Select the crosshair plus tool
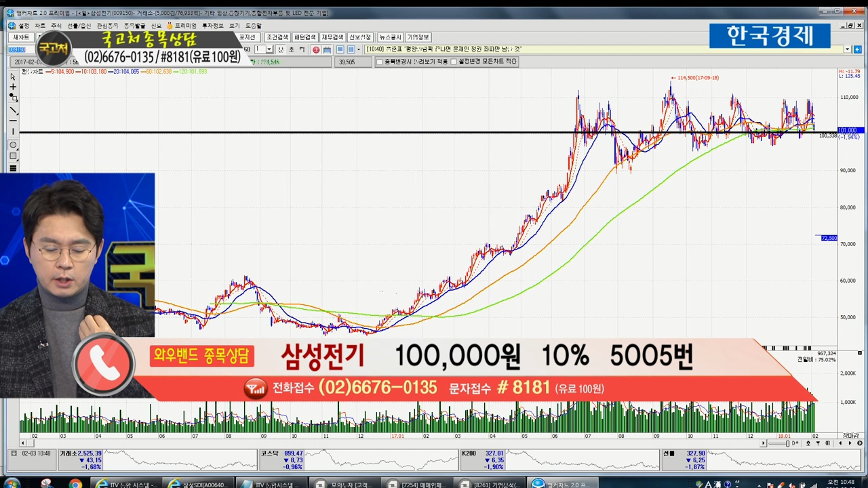 coord(13,87)
